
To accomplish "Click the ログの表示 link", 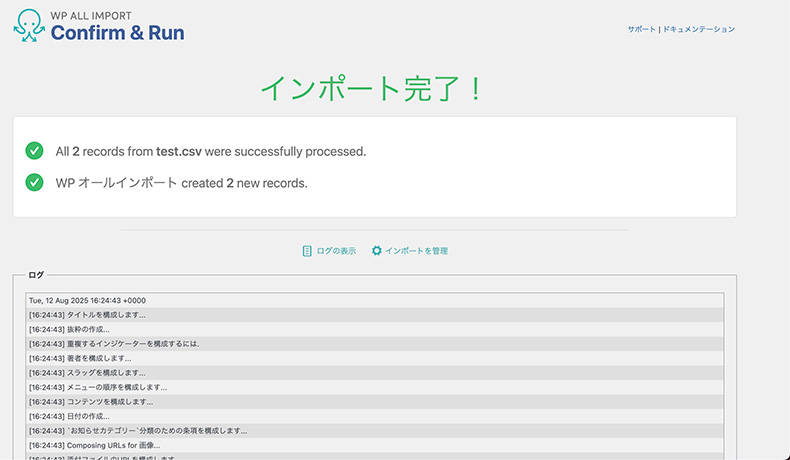I will (336, 251).
